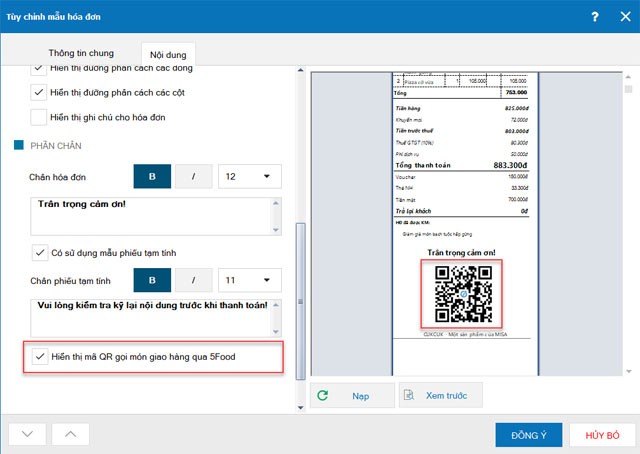
Task: Open font size dropdown showing 12
Action: click(249, 177)
